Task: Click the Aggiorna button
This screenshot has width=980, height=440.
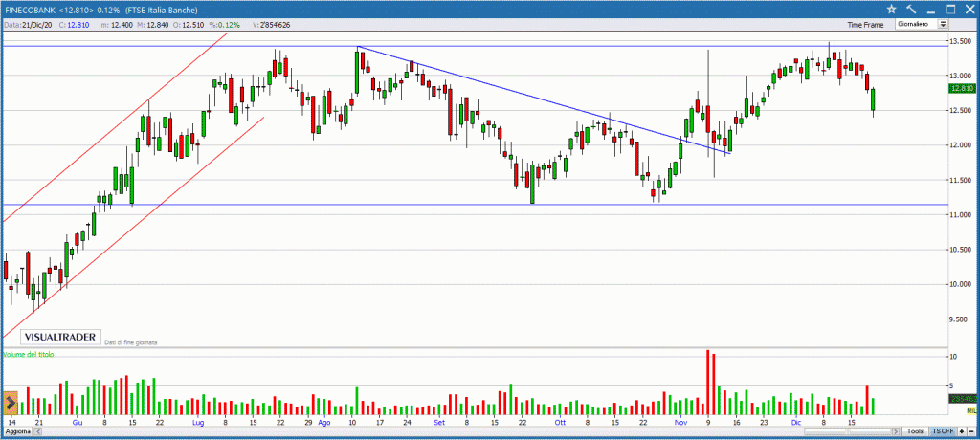Action: 17,432
